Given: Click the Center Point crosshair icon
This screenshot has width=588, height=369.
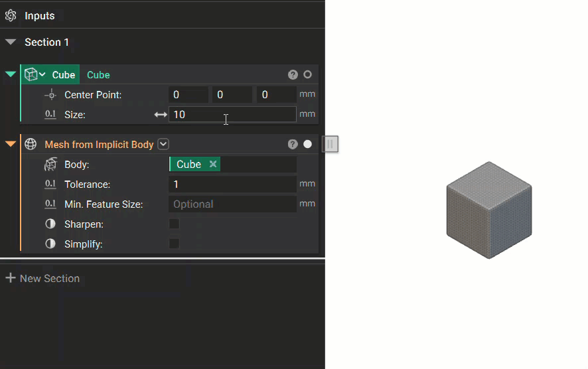Looking at the screenshot, I should pyautogui.click(x=50, y=95).
